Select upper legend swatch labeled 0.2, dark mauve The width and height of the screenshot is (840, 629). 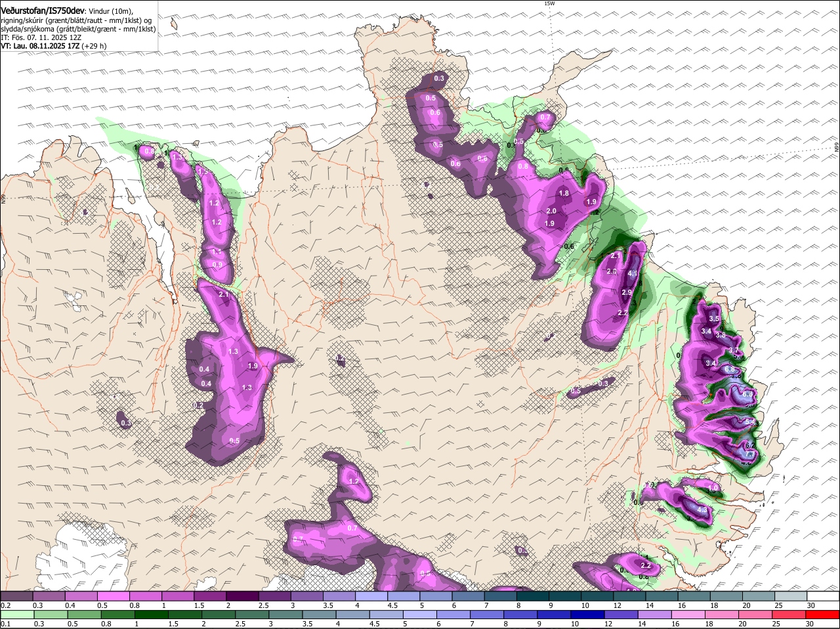pyautogui.click(x=16, y=596)
